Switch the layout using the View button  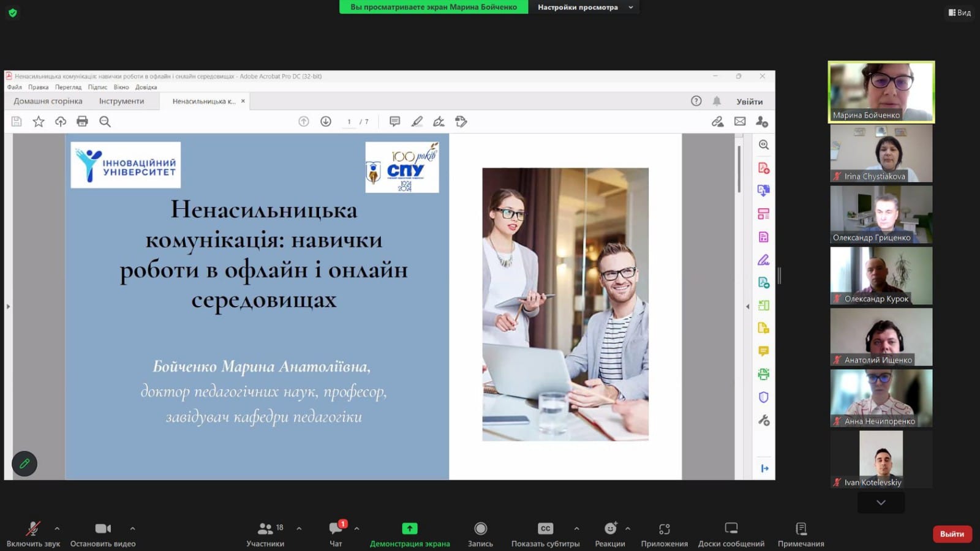coord(960,12)
